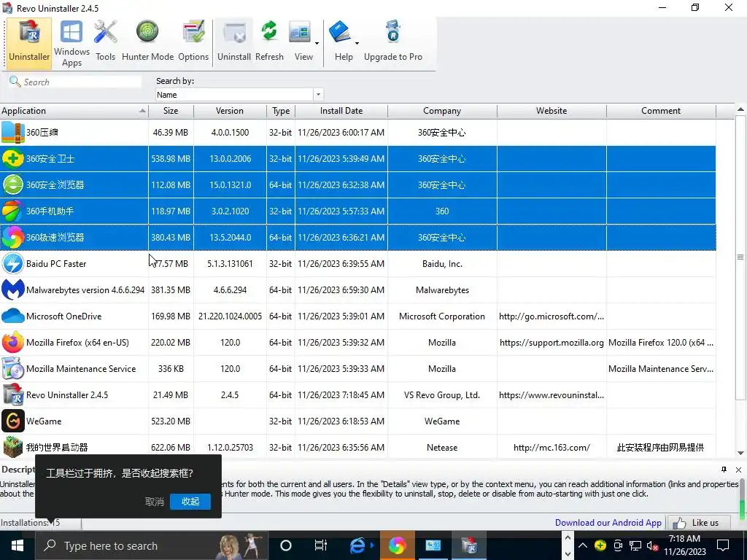Open the notification center icon
Viewport: 747px width, 560px height.
click(x=723, y=545)
